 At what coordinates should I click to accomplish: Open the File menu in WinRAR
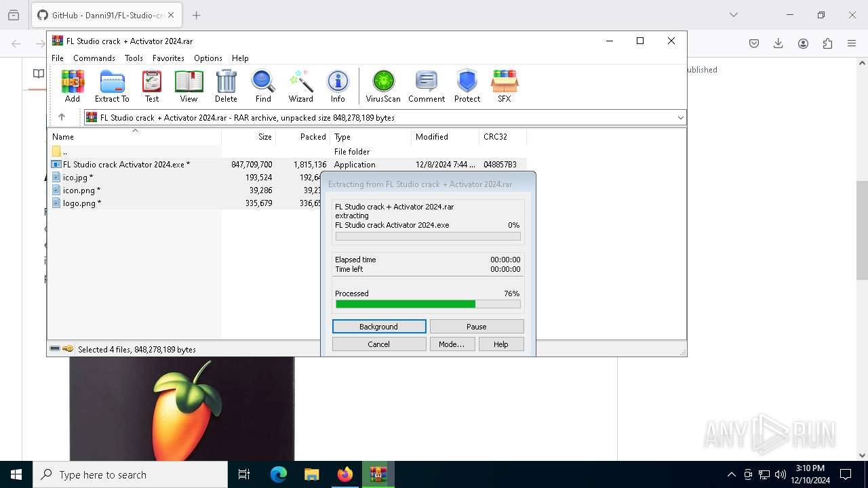point(58,58)
